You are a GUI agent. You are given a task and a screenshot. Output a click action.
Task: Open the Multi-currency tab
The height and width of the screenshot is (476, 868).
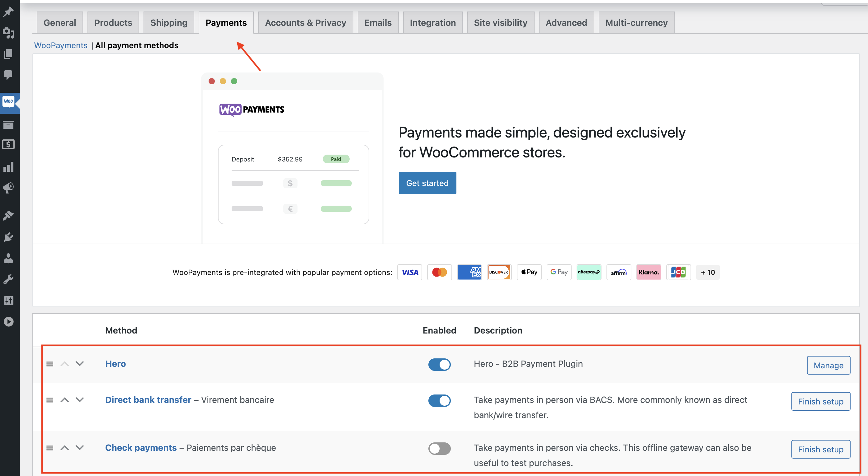click(636, 22)
